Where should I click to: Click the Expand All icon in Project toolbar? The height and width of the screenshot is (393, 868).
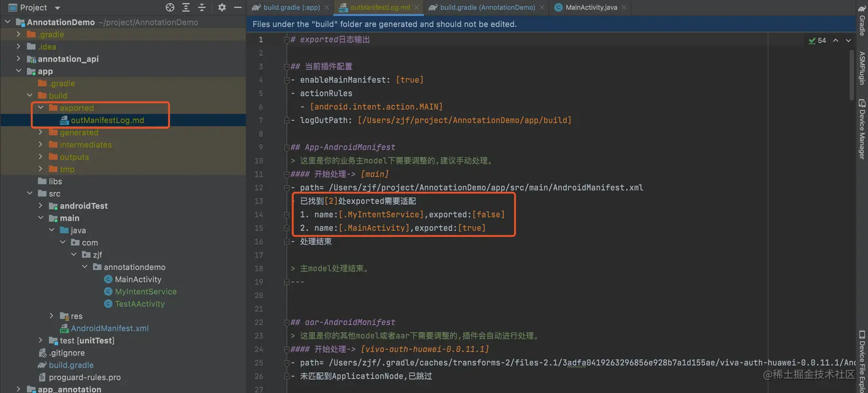point(185,7)
